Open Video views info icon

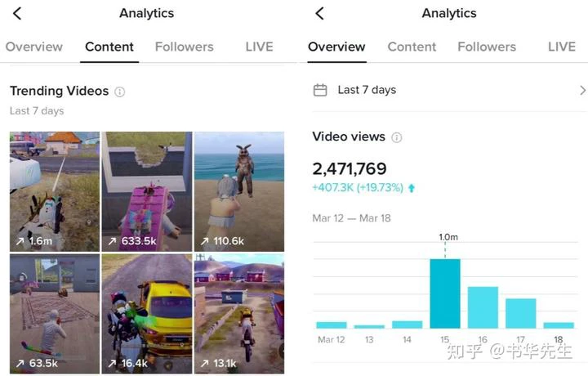(396, 137)
